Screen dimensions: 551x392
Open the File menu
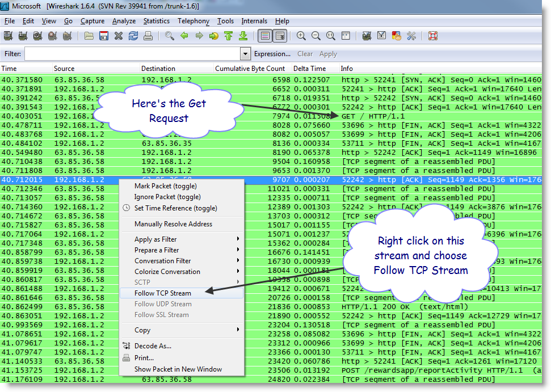tap(10, 21)
